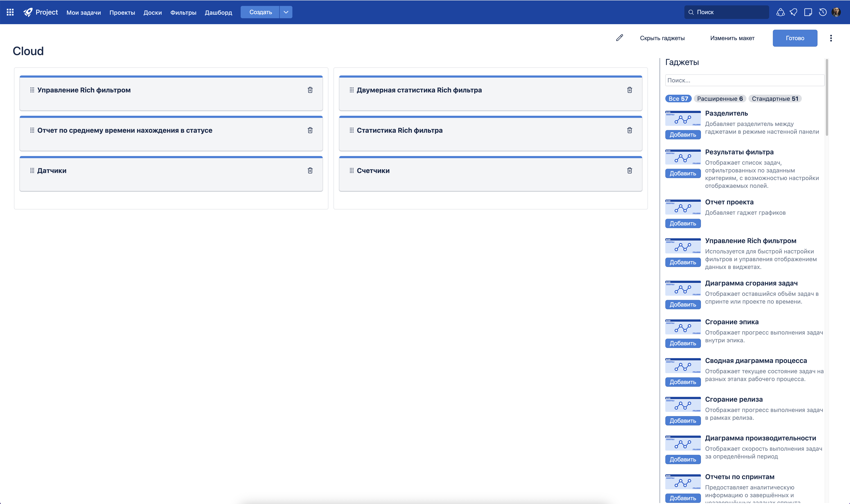Click the Готово button
Image resolution: width=850 pixels, height=504 pixels.
[x=795, y=38]
